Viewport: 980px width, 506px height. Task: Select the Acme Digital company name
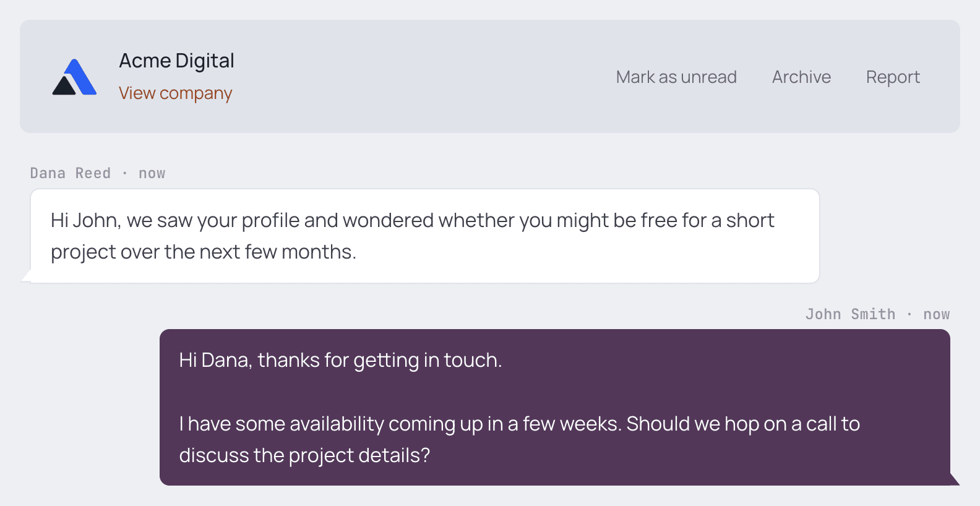(x=176, y=61)
